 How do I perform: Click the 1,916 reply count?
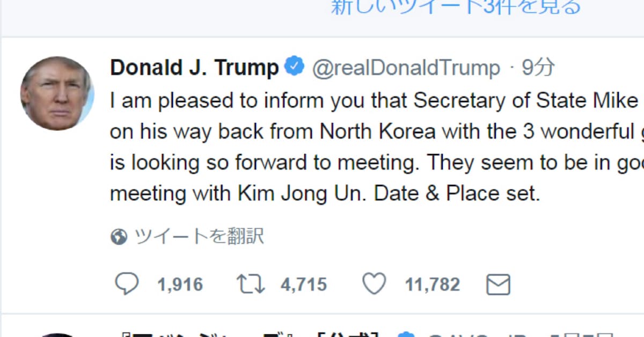click(180, 284)
